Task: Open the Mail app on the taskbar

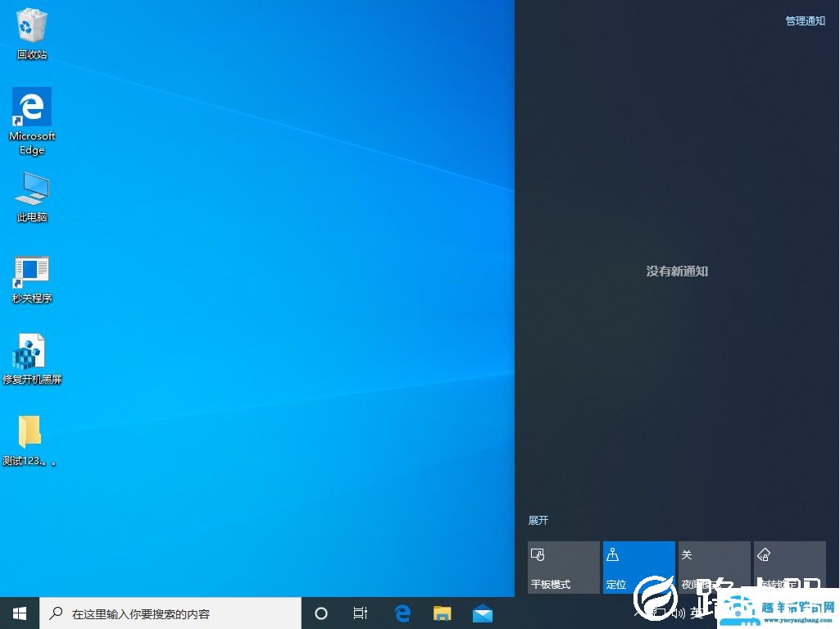Action: (482, 613)
